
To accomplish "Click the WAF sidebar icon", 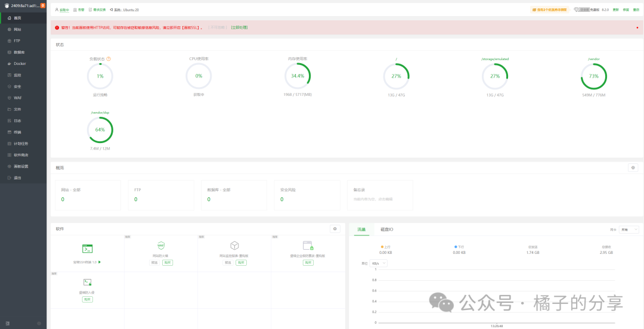I will point(9,98).
